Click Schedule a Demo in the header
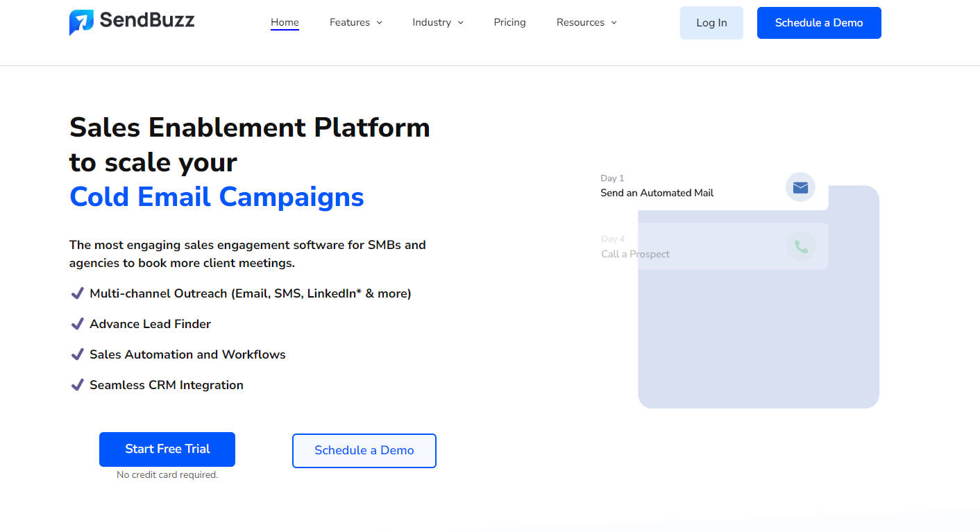Image resolution: width=980 pixels, height=532 pixels. pyautogui.click(x=819, y=23)
